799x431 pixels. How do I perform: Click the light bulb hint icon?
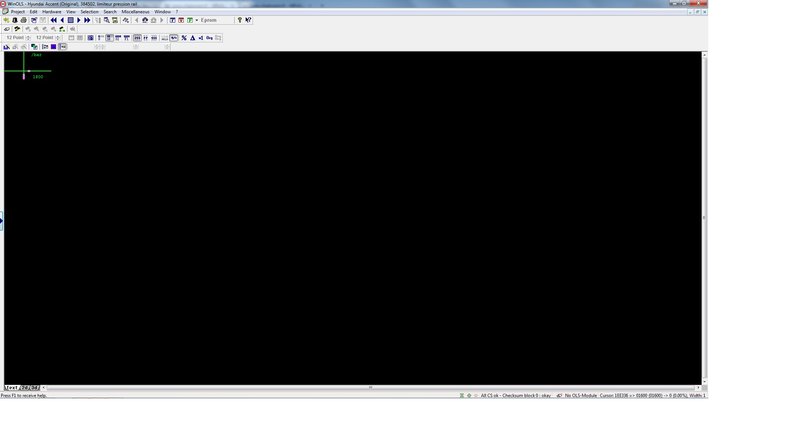(239, 20)
